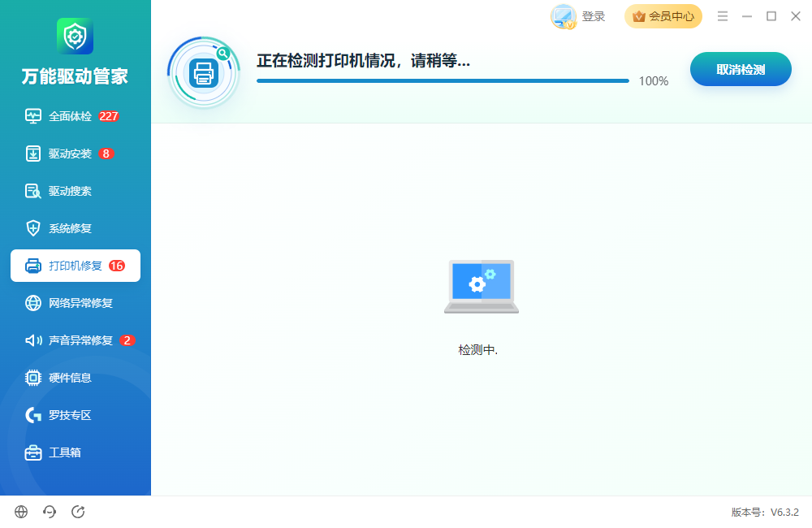Click the 版本号 V6.3.2 version text
The height and width of the screenshot is (528, 812).
(765, 513)
